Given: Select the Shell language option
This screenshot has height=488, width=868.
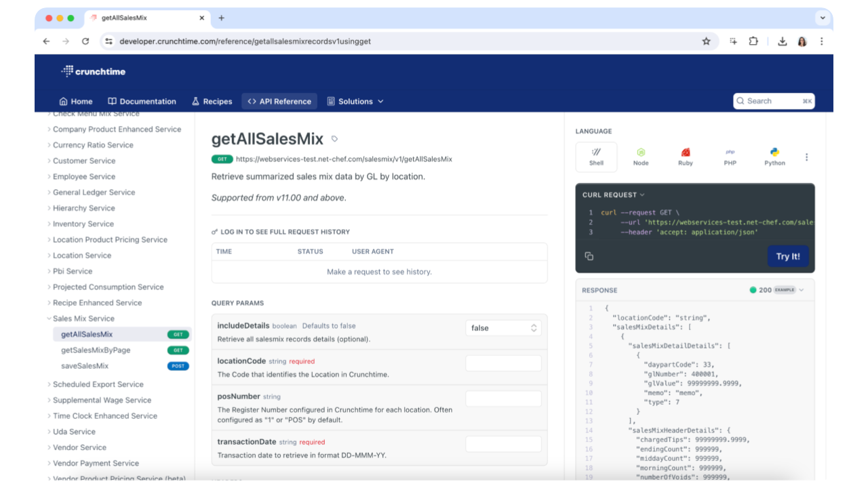Looking at the screenshot, I should tap(595, 157).
